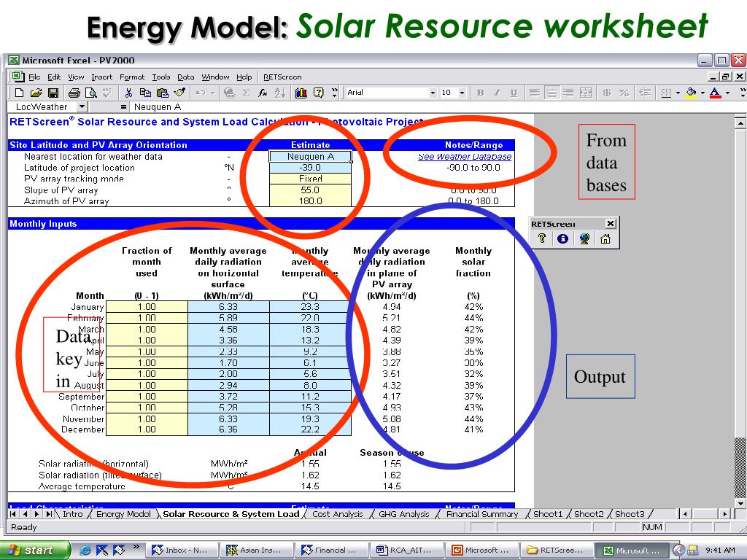Viewport: 747px width, 560px height.
Task: Copy the selected cell using the Copy icon
Action: [145, 93]
